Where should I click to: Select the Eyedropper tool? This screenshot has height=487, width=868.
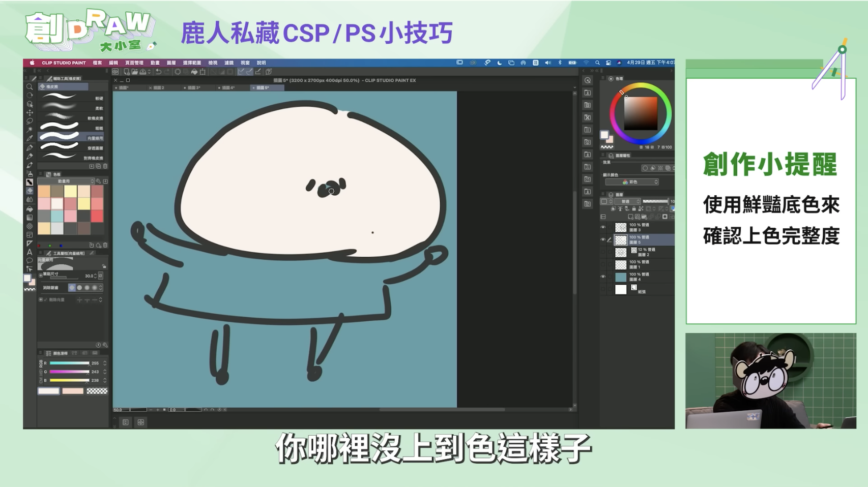[30, 138]
